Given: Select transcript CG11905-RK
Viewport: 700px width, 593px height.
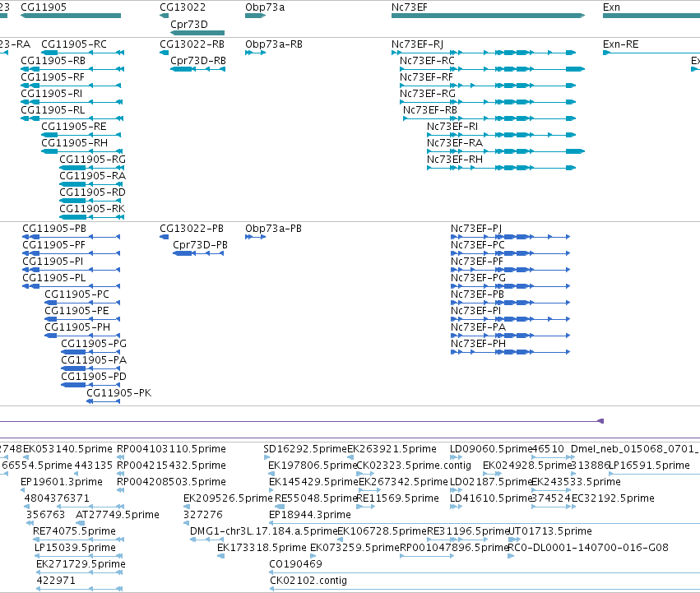Looking at the screenshot, I should (x=92, y=209).
